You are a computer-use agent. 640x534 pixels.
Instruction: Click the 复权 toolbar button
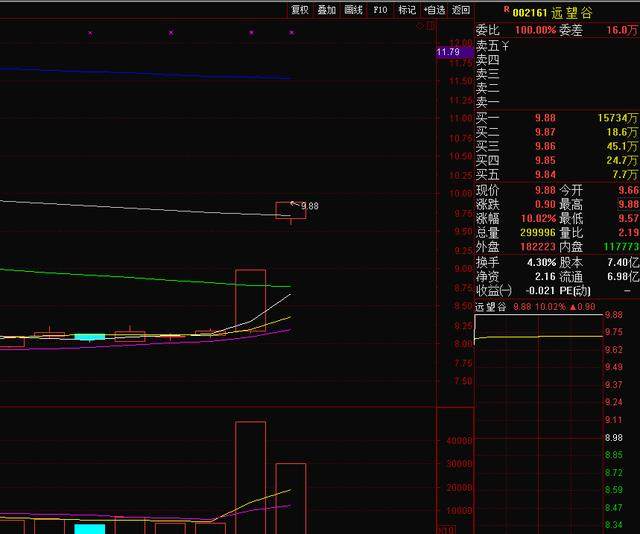(x=300, y=10)
